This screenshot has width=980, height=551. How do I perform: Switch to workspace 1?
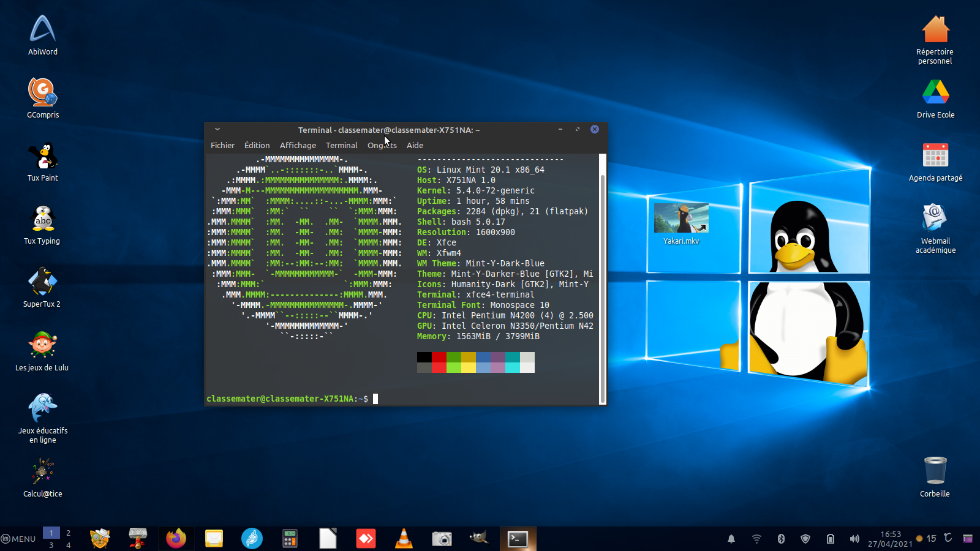pos(51,533)
